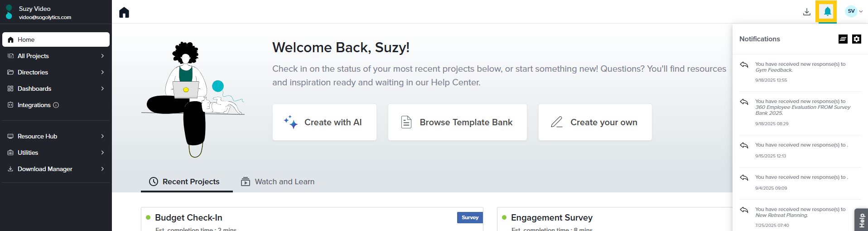Click the Integrations info icon
This screenshot has width=868, height=231.
[56, 105]
